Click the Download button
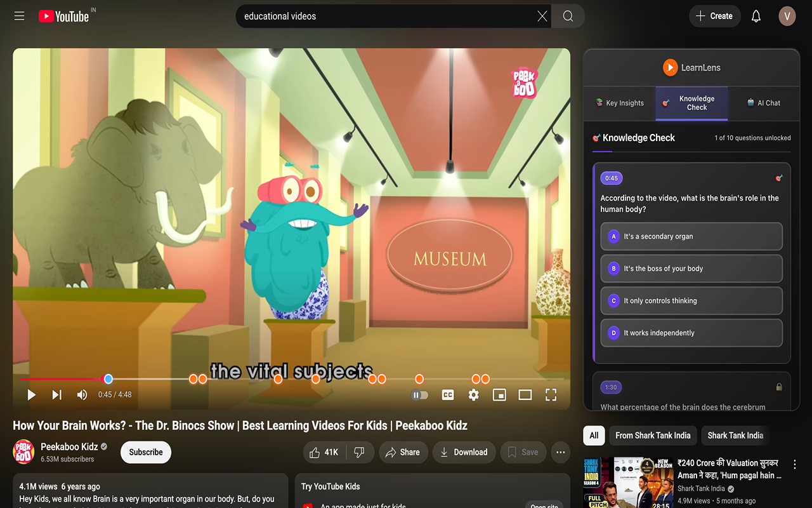The image size is (812, 508). 464,452
